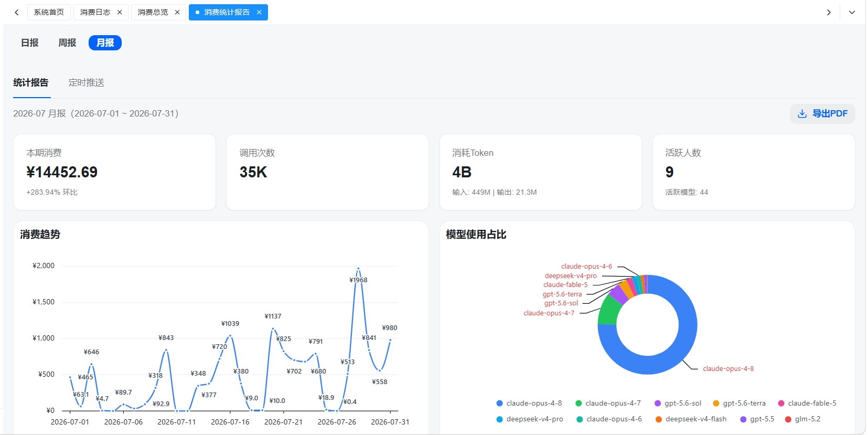The image size is (868, 435).
Task: Click the 2026-07 月报 date range heading
Action: pyautogui.click(x=96, y=113)
